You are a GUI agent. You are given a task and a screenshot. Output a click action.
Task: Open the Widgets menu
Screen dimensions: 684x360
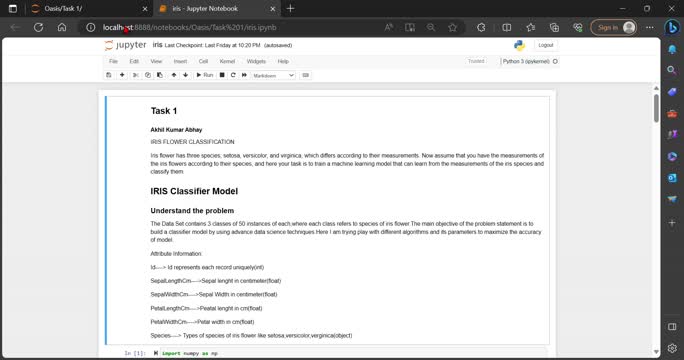[256, 62]
